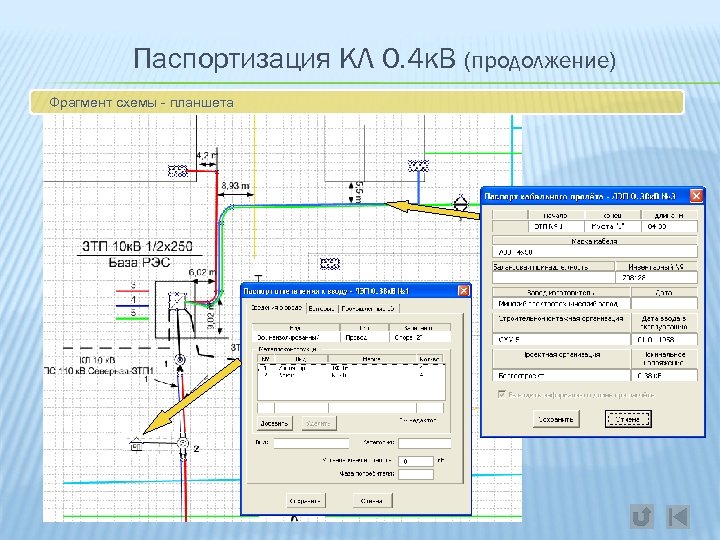
Task: Click the green line in the legend
Action: (132, 319)
